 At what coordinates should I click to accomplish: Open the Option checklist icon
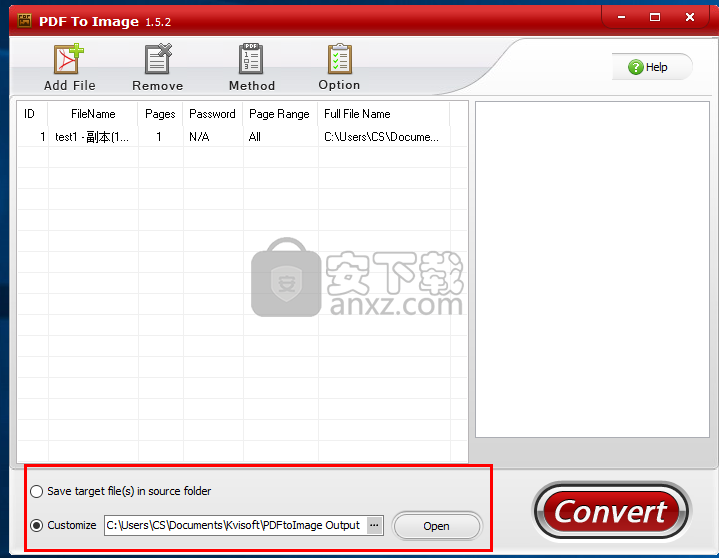(x=339, y=67)
